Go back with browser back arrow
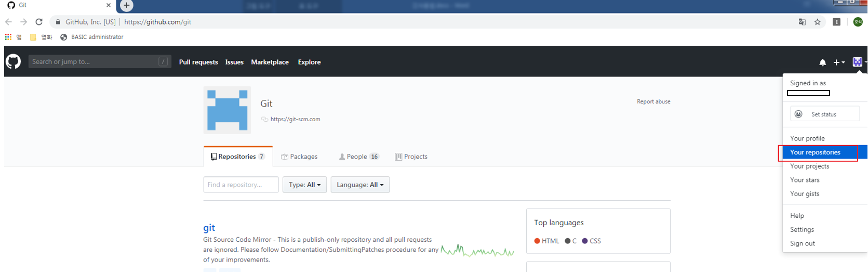 tap(8, 22)
